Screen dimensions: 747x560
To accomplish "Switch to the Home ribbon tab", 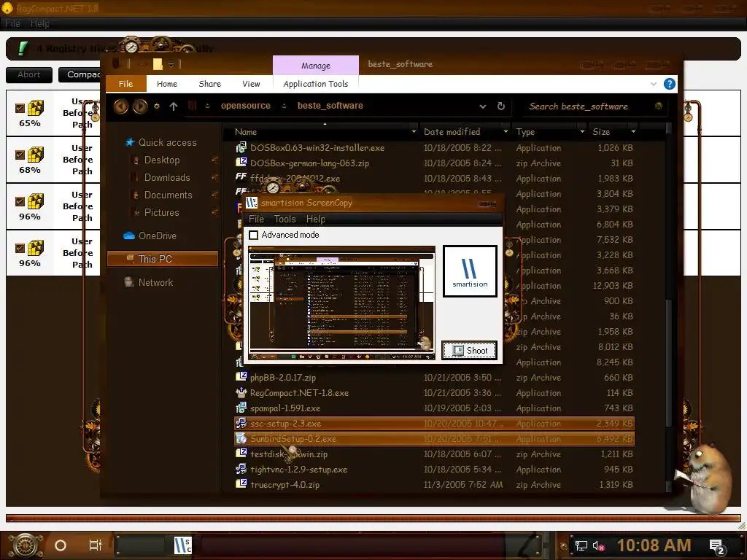I will [x=167, y=84].
